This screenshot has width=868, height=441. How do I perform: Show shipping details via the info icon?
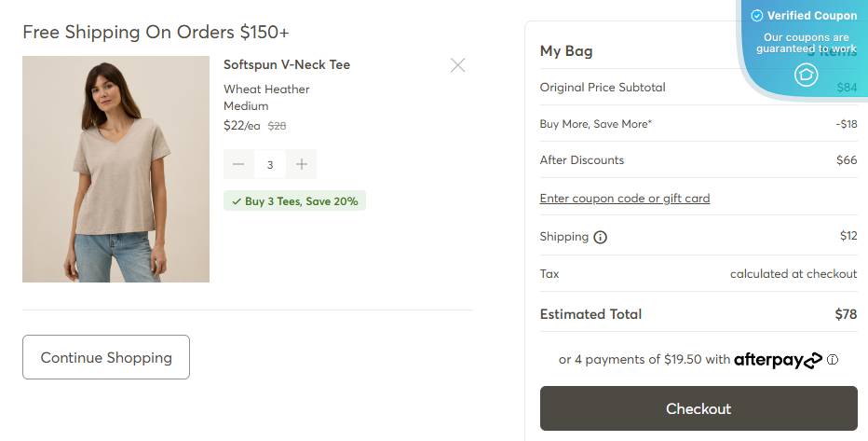(600, 237)
